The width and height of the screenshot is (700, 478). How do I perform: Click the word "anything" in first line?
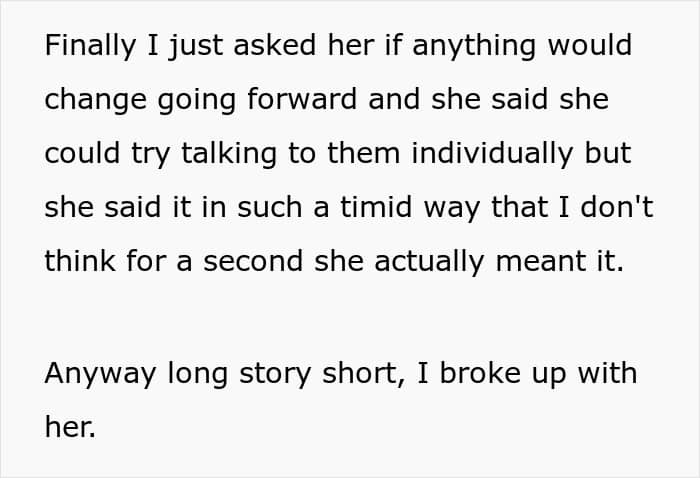[x=474, y=46]
